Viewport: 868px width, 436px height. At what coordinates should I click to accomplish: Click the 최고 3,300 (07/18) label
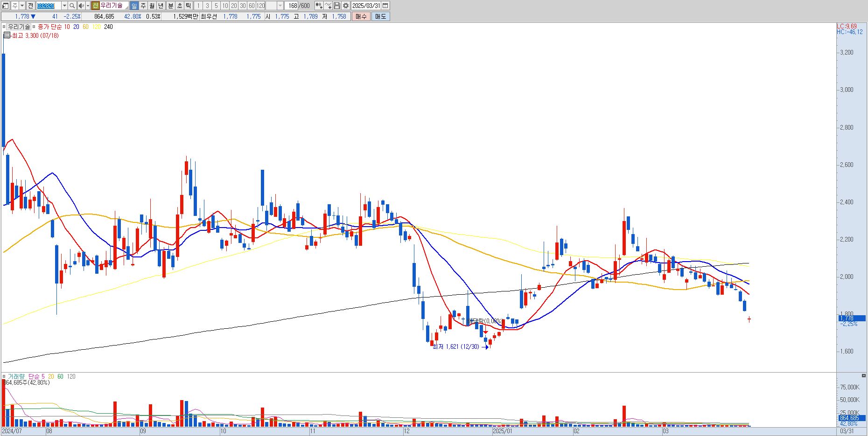(35, 35)
